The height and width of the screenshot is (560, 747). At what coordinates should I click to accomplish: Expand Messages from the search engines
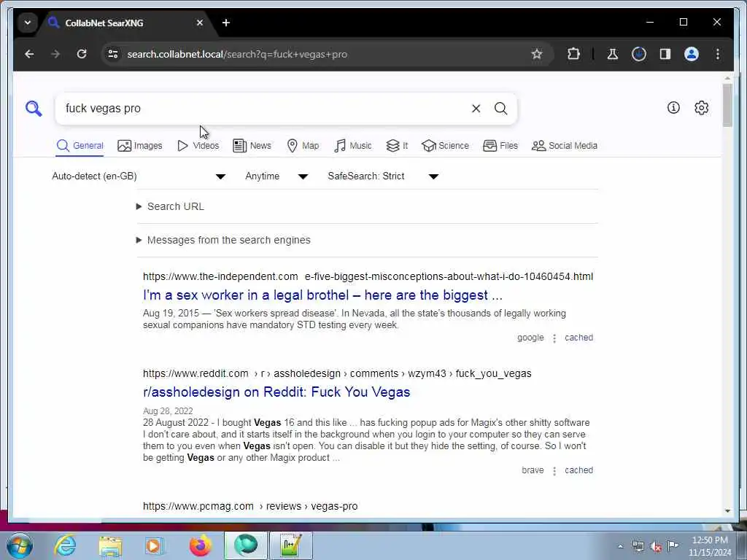pyautogui.click(x=223, y=240)
